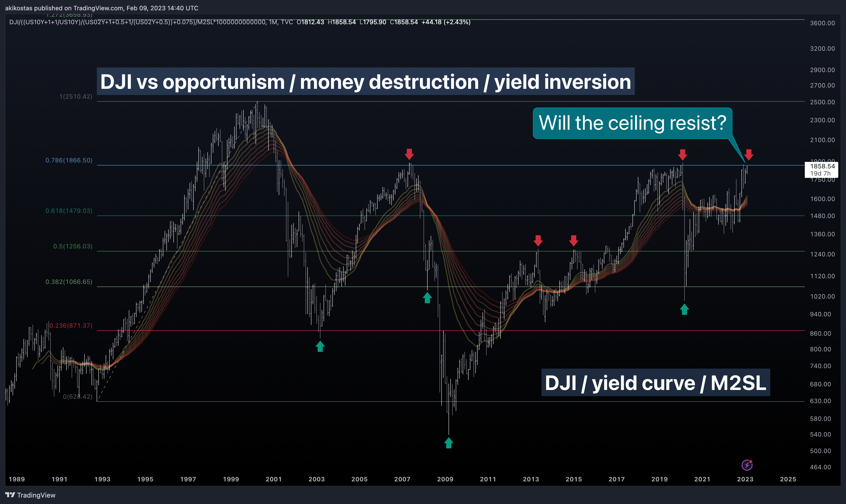Image resolution: width=846 pixels, height=504 pixels.
Task: Click the 0.618(1479.03) Fibonacci level label
Action: pos(69,211)
